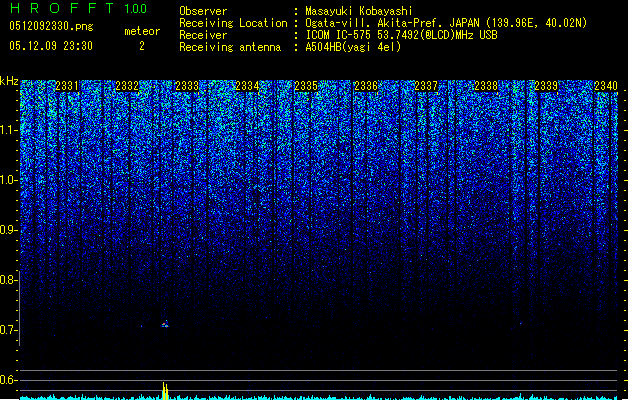Image resolution: width=629 pixels, height=400 pixels.
Task: Click the ICOM IC-575 receiver text
Action: coord(401,35)
